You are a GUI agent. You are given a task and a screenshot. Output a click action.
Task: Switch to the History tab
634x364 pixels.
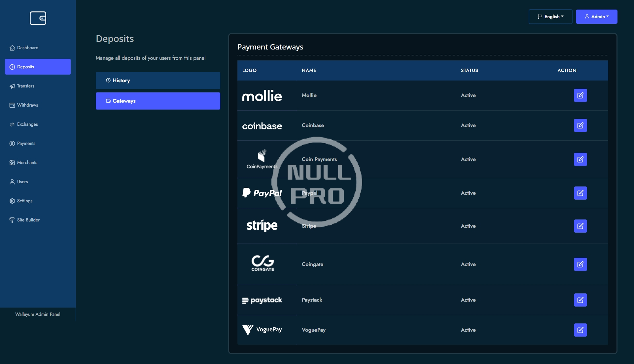pyautogui.click(x=158, y=81)
